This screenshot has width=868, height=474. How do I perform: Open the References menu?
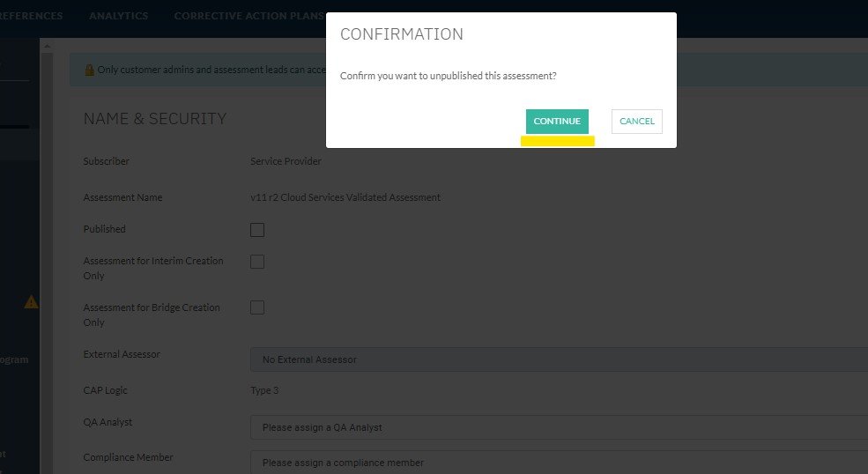32,16
